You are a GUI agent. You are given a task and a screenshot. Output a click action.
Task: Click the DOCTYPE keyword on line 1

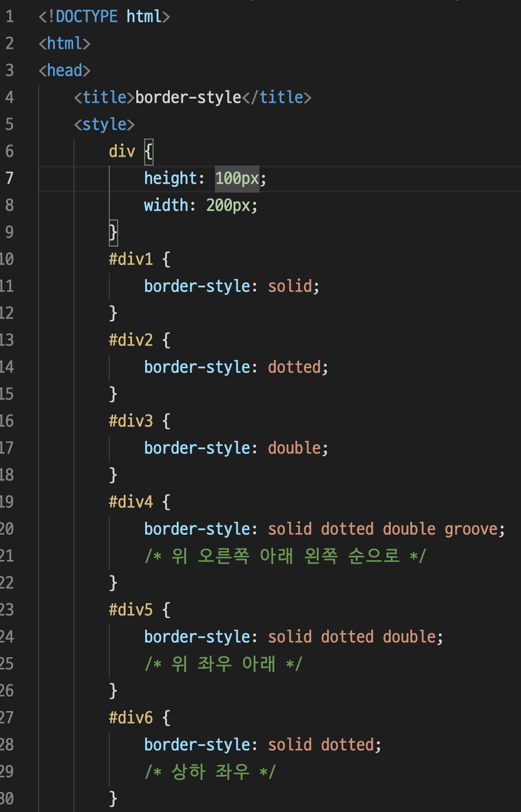(87, 17)
